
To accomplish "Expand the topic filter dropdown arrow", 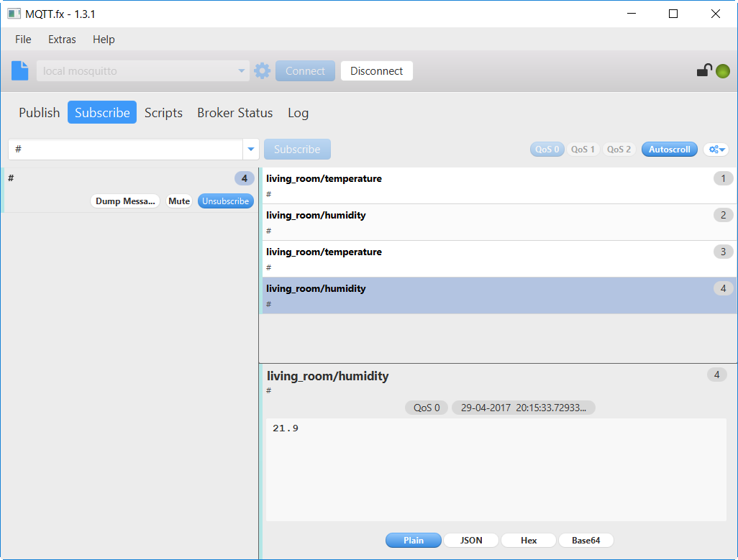I will coord(251,150).
